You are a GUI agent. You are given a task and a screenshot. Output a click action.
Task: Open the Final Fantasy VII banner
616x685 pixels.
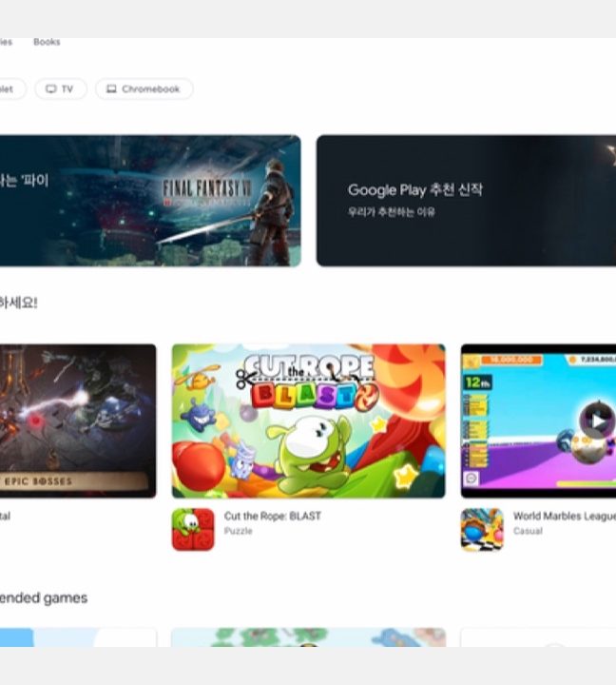pyautogui.click(x=150, y=201)
